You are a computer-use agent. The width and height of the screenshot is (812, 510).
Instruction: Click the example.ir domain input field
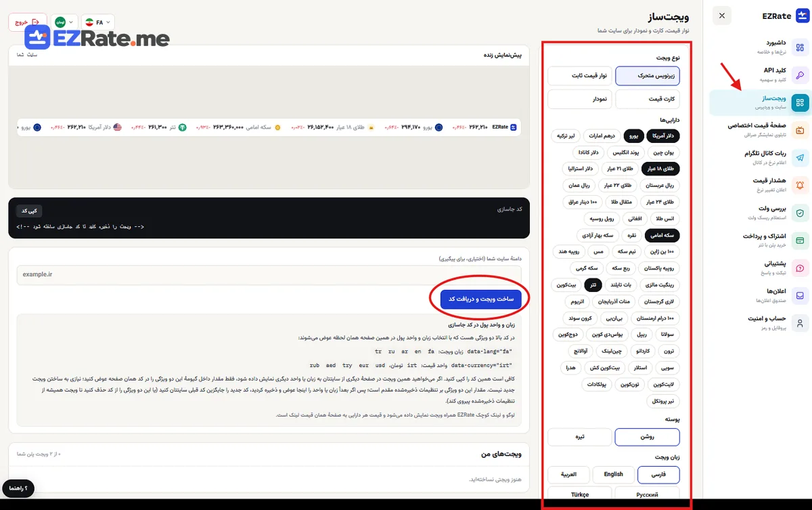[x=269, y=274]
